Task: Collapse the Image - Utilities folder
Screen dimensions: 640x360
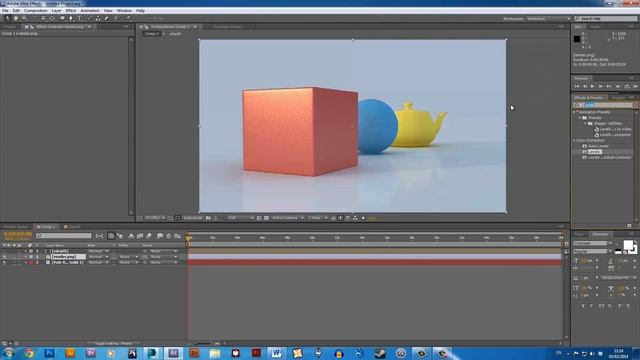Action: pos(585,123)
